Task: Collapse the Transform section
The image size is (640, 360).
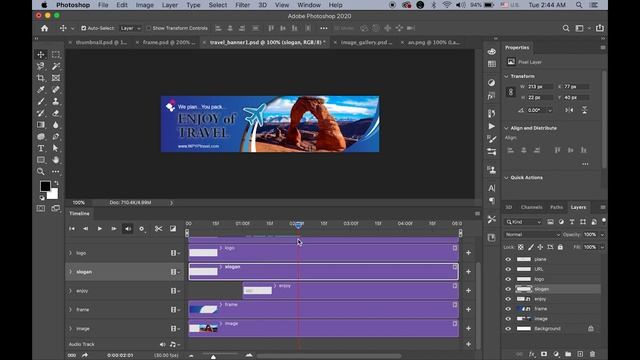Action: point(507,76)
